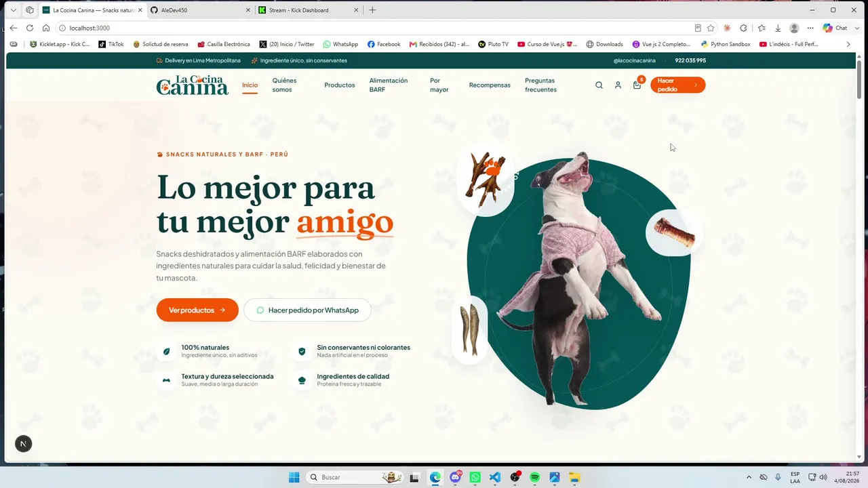Go back with the browser back arrow
The width and height of the screenshot is (868, 488).
click(13, 28)
